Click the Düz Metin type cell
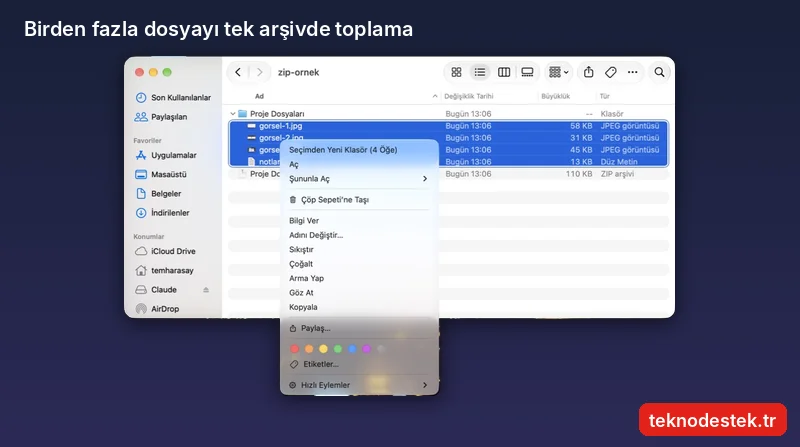This screenshot has width=800, height=447. [619, 162]
